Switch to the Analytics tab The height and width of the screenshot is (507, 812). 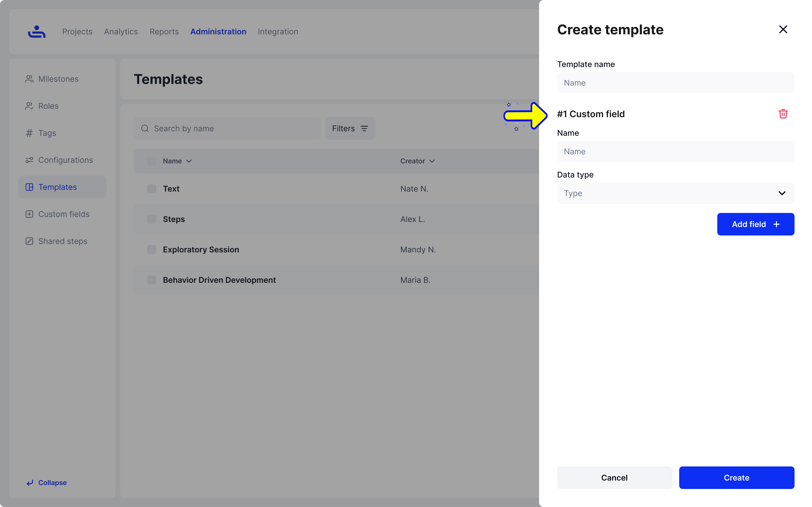(x=121, y=32)
